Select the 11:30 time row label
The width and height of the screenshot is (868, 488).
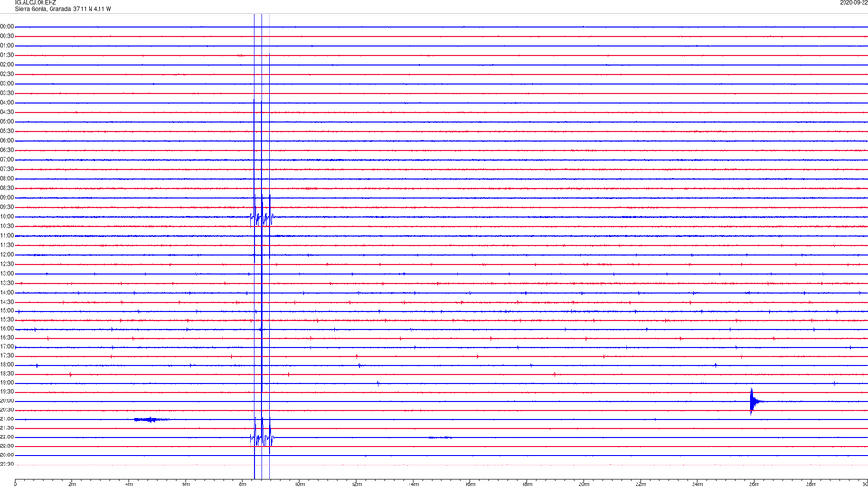click(6, 245)
